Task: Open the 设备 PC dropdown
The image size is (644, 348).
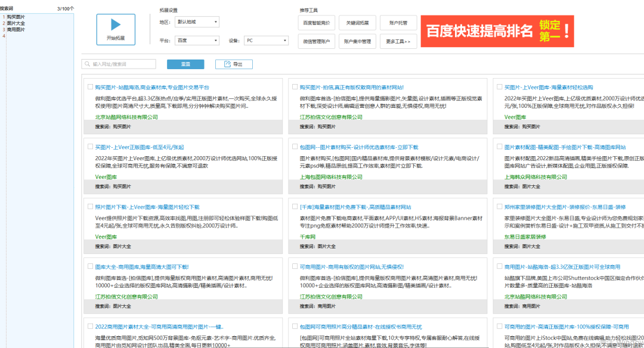Action: 266,41
